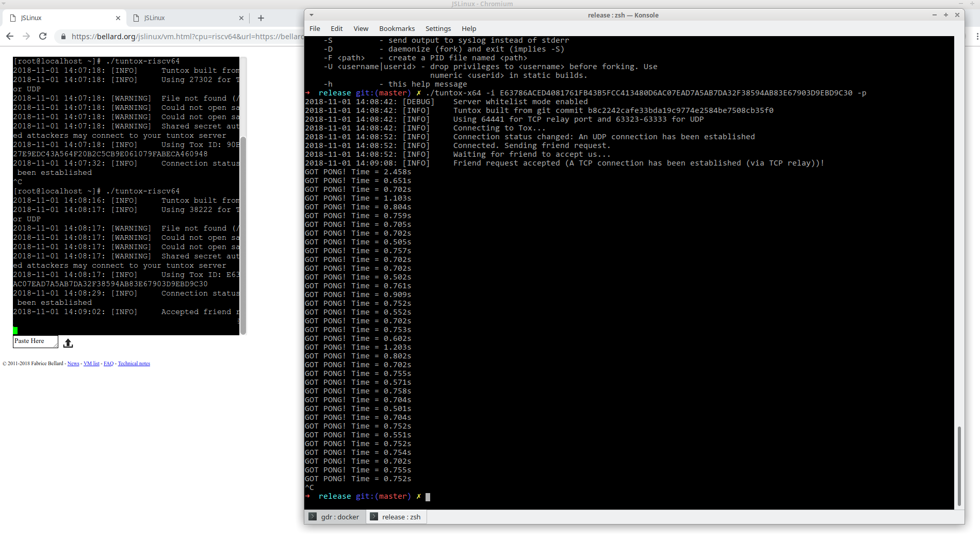Switch to the second JSLinux browser tab
Image resolution: width=980 pixels, height=540 pixels.
[186, 18]
